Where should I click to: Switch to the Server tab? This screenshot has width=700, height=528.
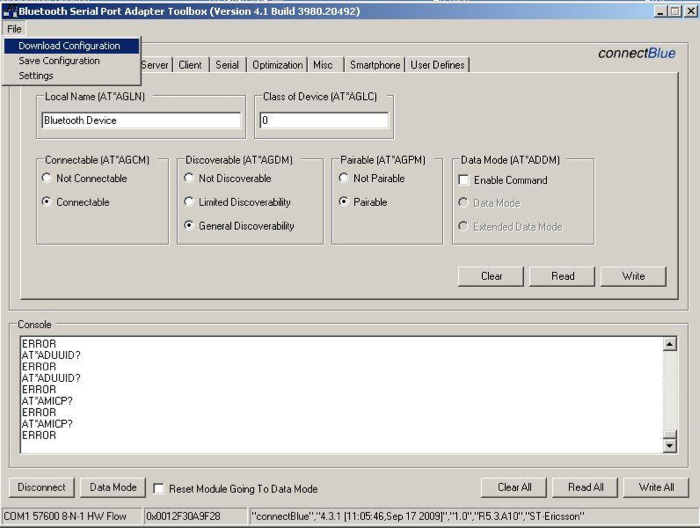(x=155, y=65)
